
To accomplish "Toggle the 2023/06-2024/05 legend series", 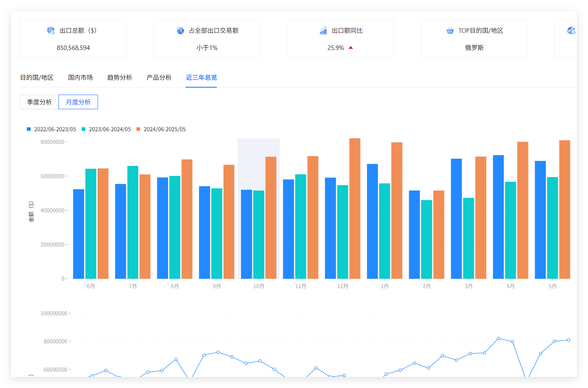I will click(106, 129).
